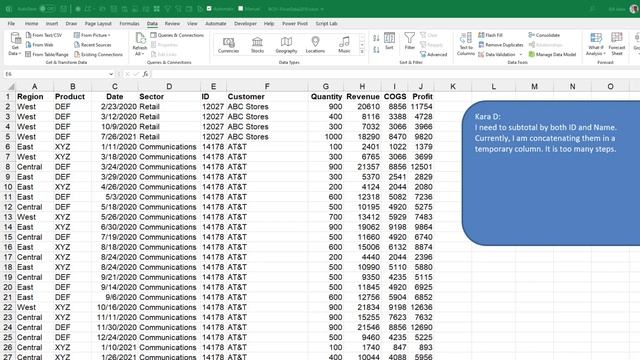Viewport: 640px width, 360px height.
Task: Open the Name Box dropdown
Action: (111, 74)
